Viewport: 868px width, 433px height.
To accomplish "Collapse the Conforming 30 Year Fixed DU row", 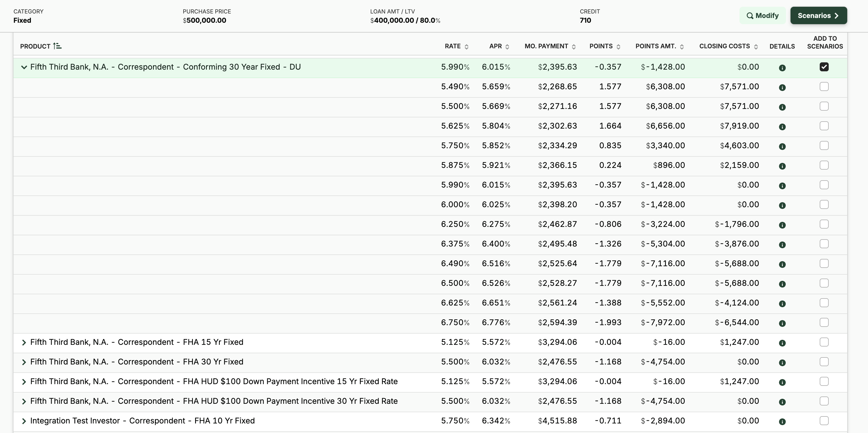I will pos(24,67).
